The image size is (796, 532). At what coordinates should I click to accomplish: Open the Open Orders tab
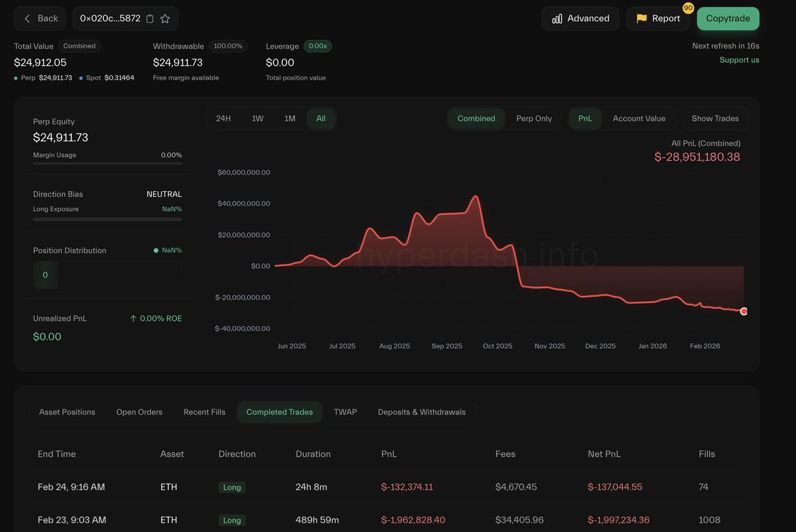[139, 412]
